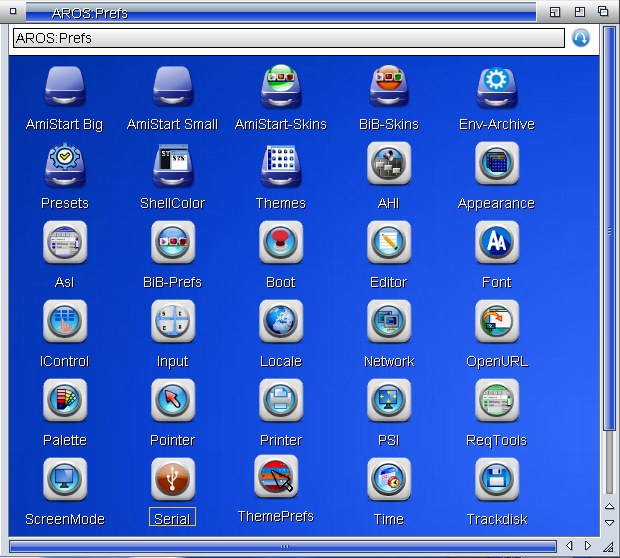Select the Palette preferences icon
Screen dimensions: 620x558
tap(64, 401)
